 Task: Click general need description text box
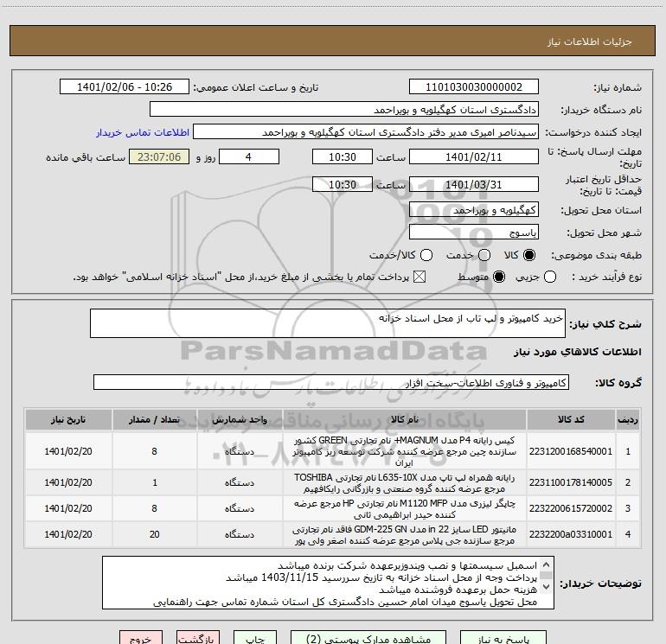click(x=328, y=323)
